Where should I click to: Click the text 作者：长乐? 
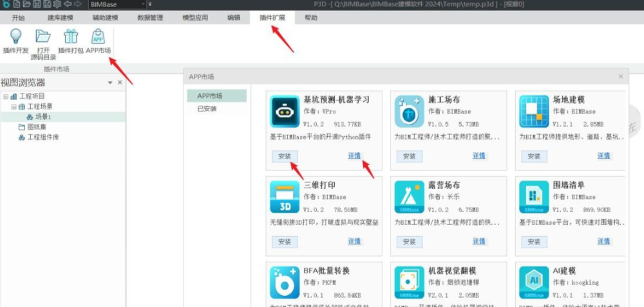444,197
